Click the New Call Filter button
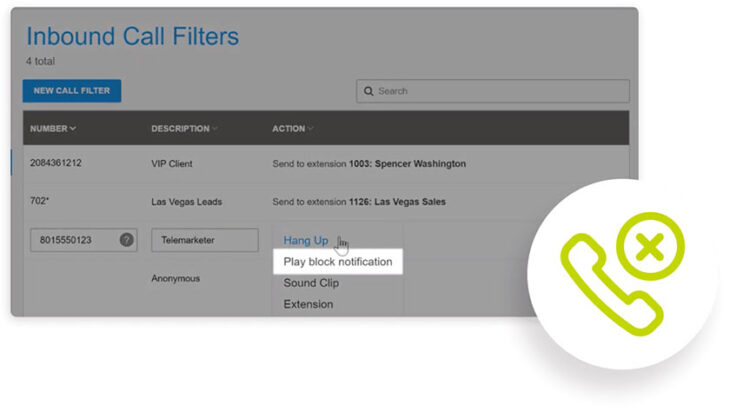The width and height of the screenshot is (730, 412). (x=71, y=91)
